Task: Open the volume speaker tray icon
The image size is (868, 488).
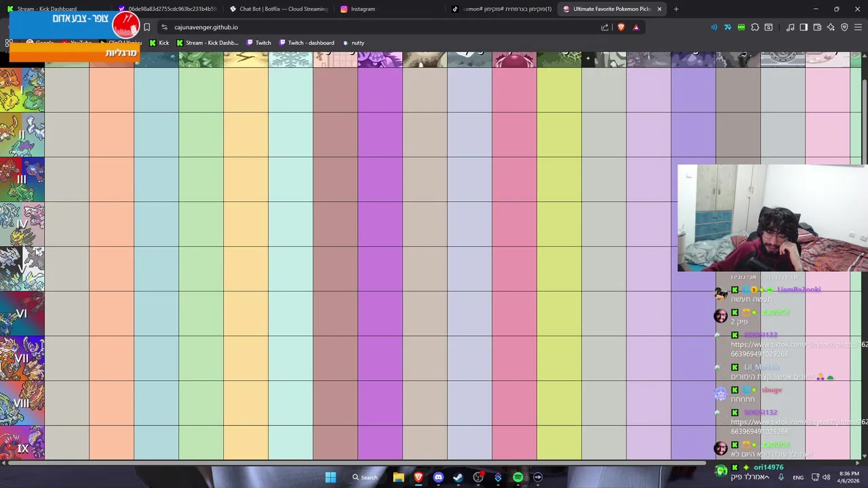Action: (x=827, y=477)
